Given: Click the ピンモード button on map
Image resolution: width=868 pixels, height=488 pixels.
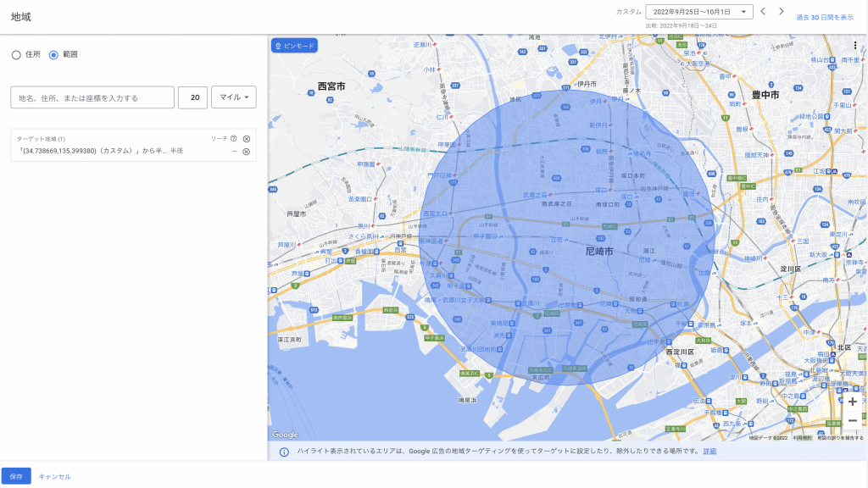Looking at the screenshot, I should pyautogui.click(x=294, y=46).
